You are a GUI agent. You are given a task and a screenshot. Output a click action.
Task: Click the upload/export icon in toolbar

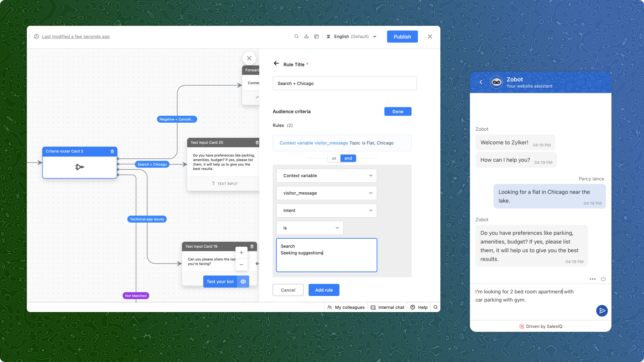point(306,37)
